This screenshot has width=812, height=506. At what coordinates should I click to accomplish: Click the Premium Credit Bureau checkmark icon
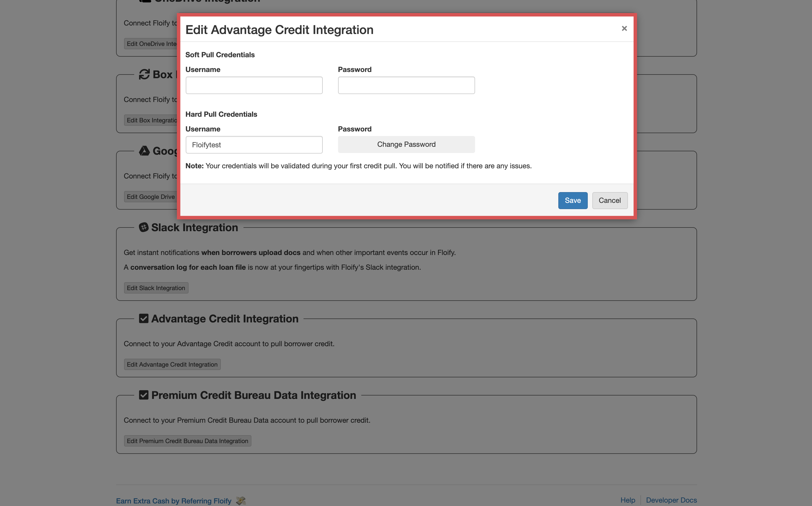(144, 395)
